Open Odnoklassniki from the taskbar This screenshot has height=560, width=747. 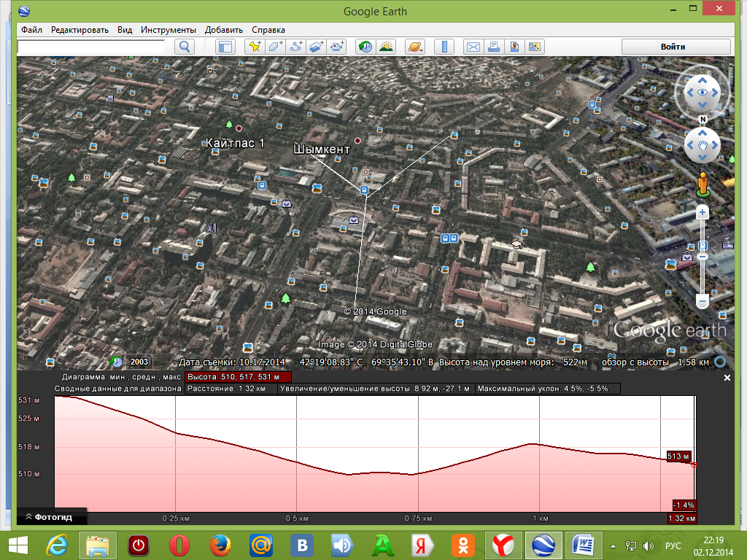pyautogui.click(x=463, y=545)
